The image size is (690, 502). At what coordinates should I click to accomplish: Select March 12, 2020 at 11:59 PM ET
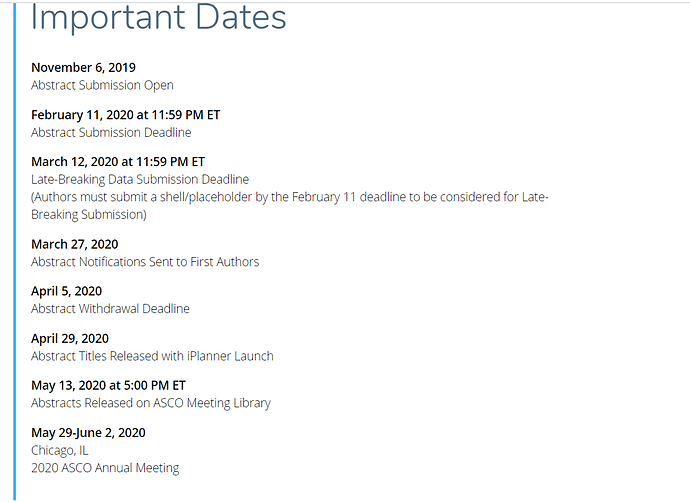tap(118, 162)
